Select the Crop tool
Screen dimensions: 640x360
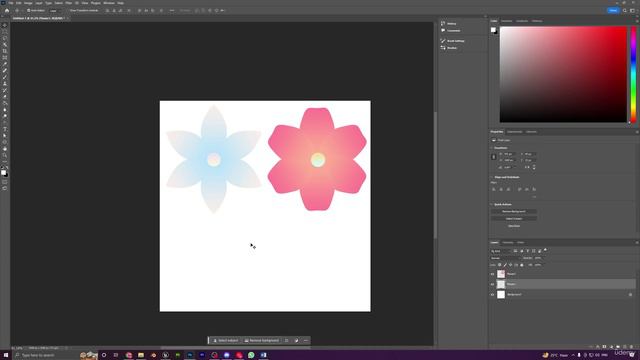pyautogui.click(x=5, y=51)
